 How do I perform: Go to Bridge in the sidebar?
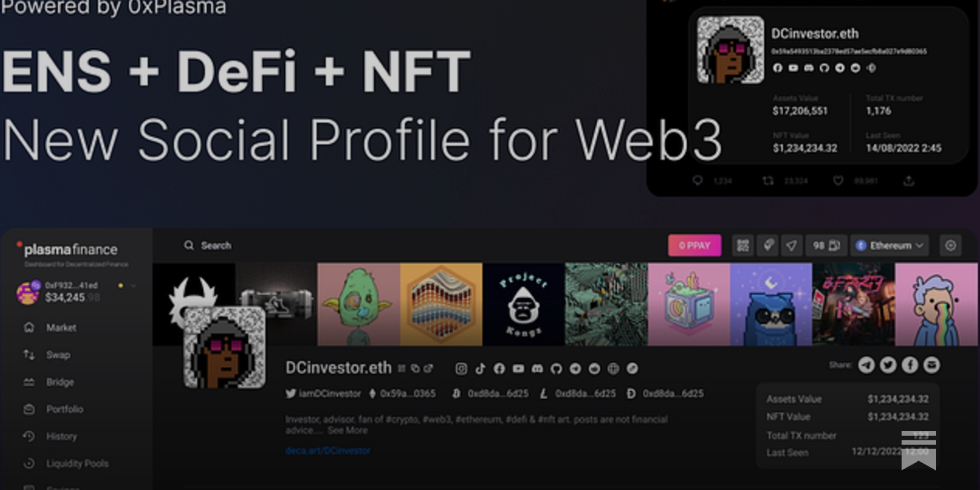coord(60,382)
